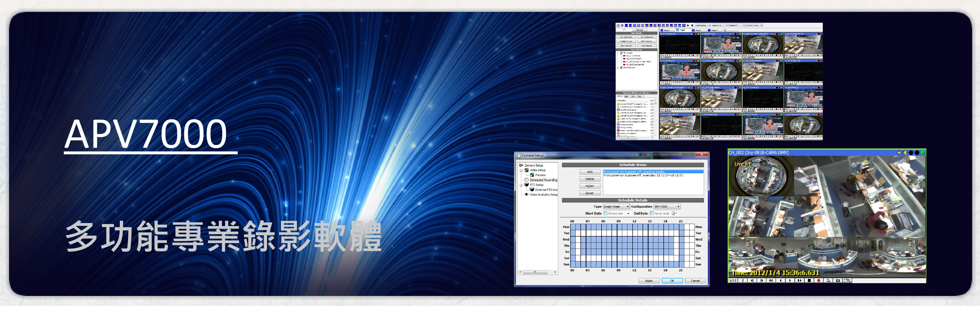Play reverse in CH_002 viewer
Viewport: 980px width, 322px height.
781,281
